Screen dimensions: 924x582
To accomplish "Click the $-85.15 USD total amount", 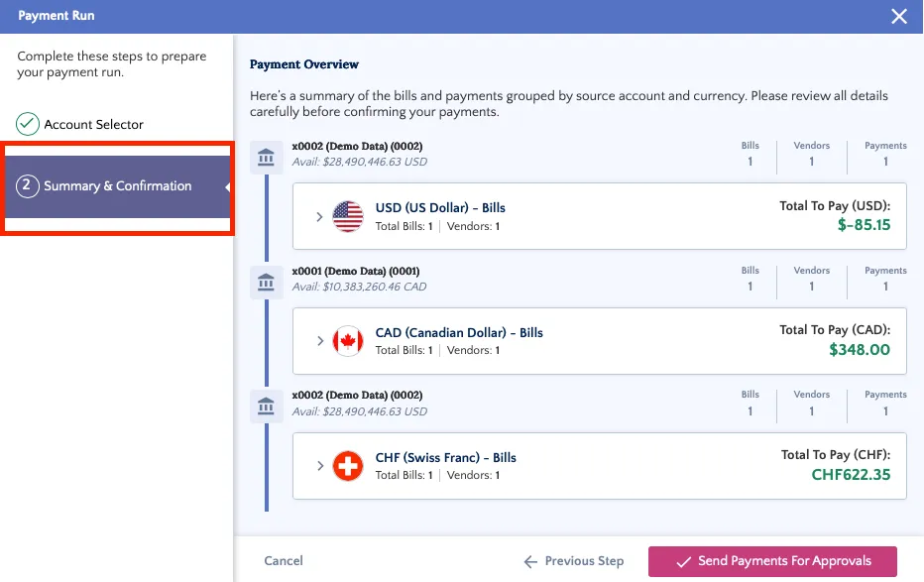I will 864,225.
